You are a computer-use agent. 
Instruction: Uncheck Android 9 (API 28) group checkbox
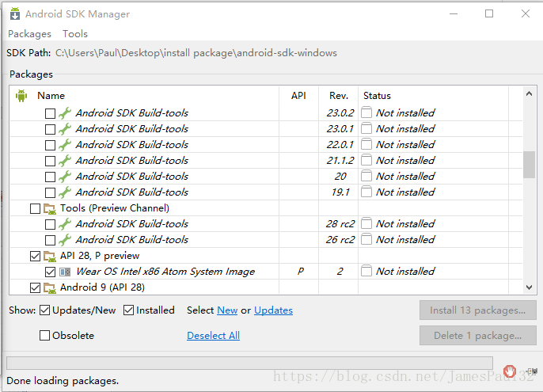click(x=36, y=287)
